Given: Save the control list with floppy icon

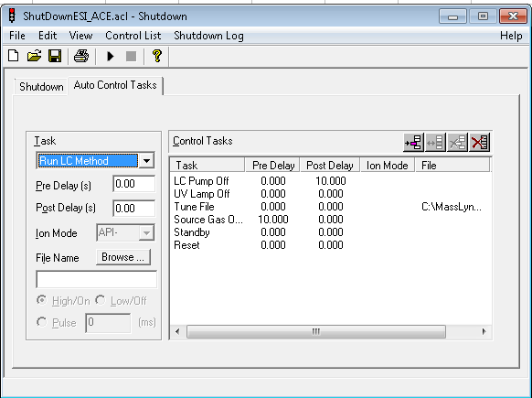Looking at the screenshot, I should (x=55, y=56).
